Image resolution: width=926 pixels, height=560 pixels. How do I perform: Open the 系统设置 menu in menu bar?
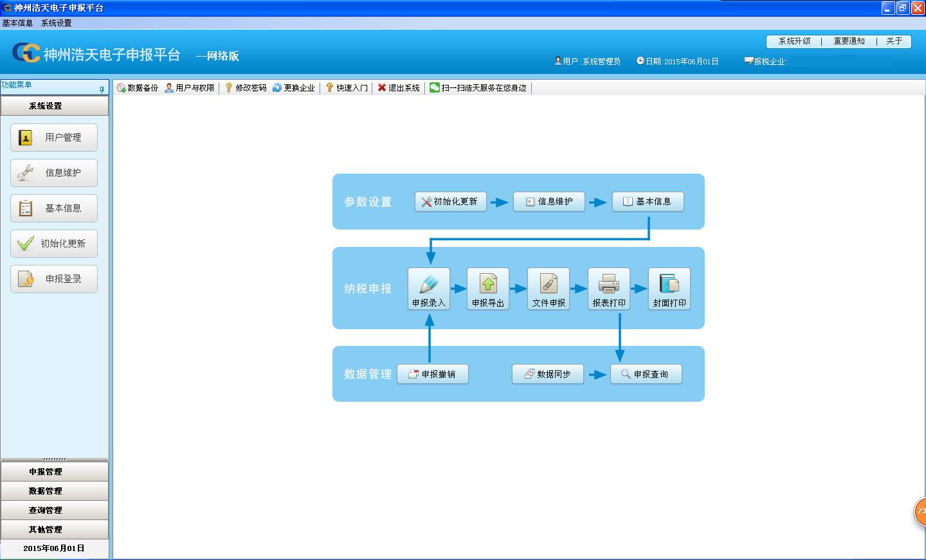(x=57, y=23)
